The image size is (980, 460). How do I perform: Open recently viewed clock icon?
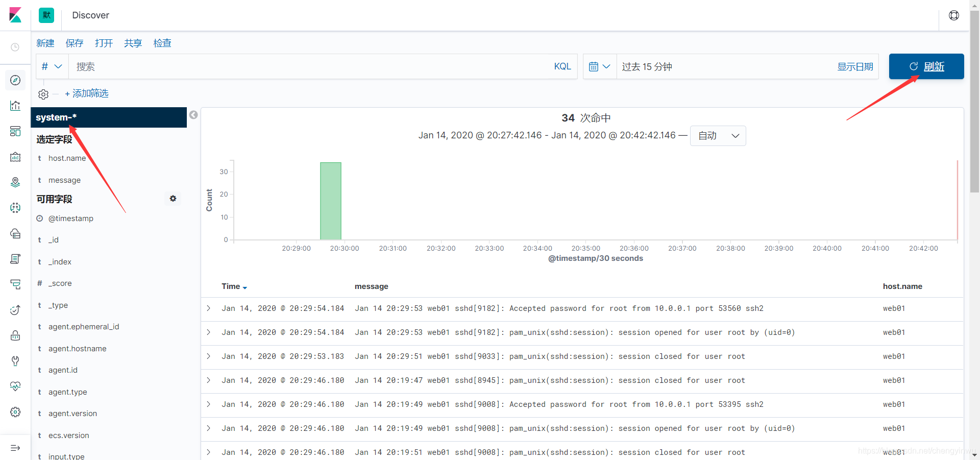click(15, 47)
